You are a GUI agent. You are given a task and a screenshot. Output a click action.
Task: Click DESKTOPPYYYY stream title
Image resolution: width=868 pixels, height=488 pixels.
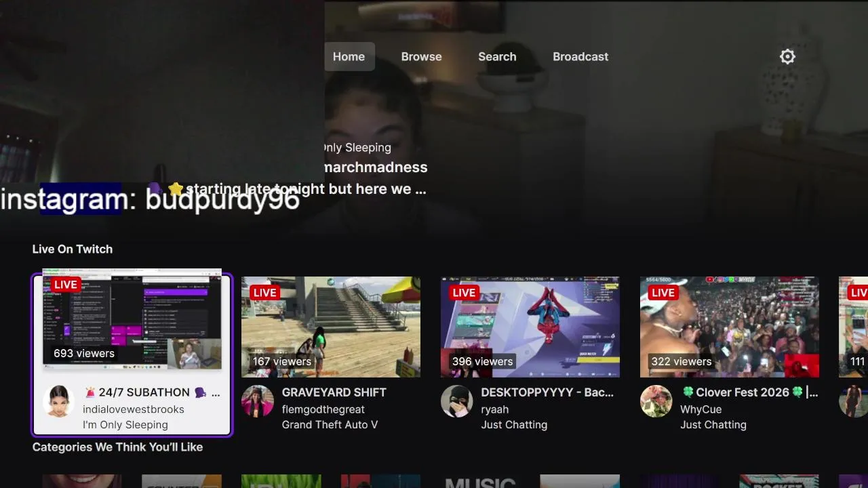pos(547,392)
